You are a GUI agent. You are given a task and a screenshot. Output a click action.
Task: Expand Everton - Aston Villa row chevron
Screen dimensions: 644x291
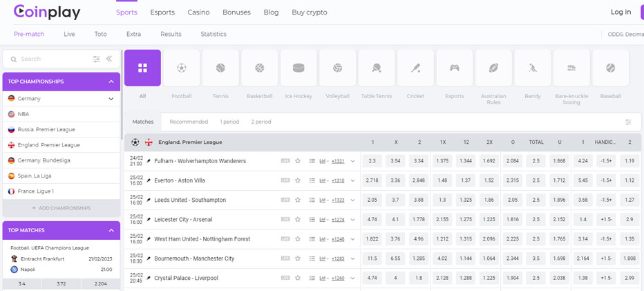352,180
